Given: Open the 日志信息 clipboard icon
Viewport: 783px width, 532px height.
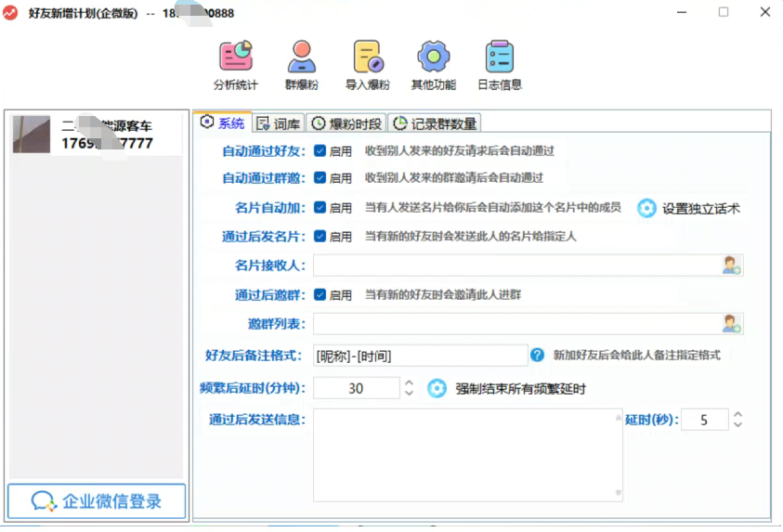Looking at the screenshot, I should pyautogui.click(x=500, y=56).
